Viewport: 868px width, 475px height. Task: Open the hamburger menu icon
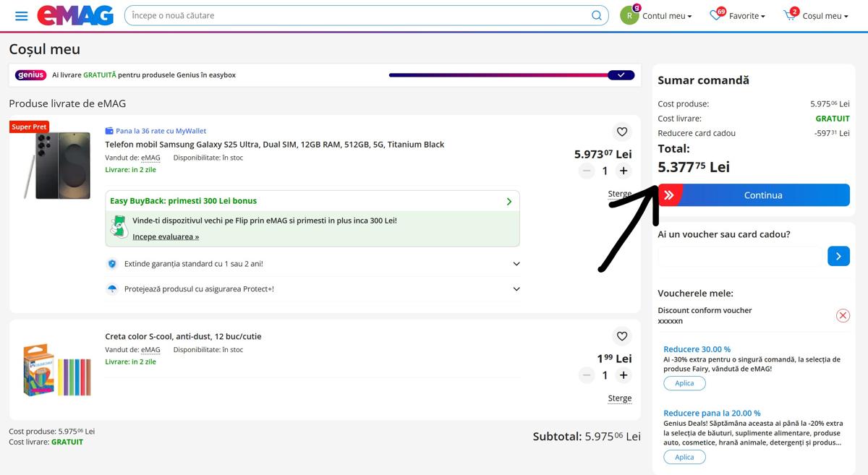tap(22, 16)
